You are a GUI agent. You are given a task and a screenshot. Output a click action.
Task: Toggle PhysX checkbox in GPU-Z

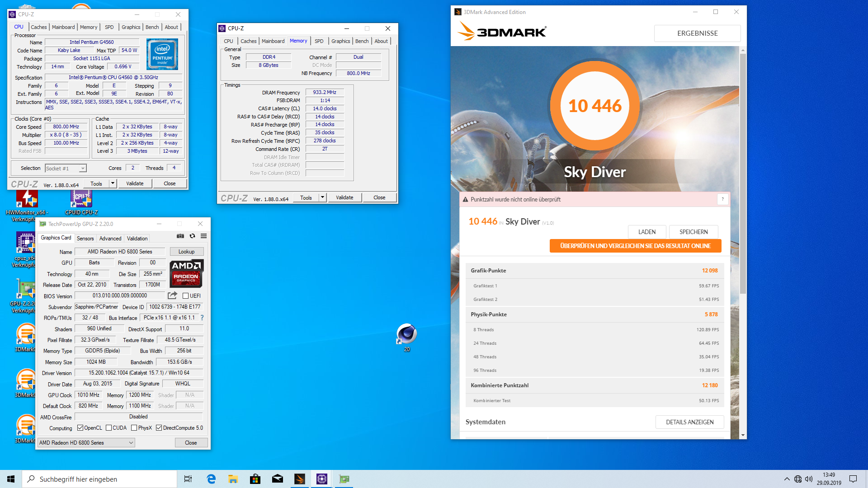(134, 428)
